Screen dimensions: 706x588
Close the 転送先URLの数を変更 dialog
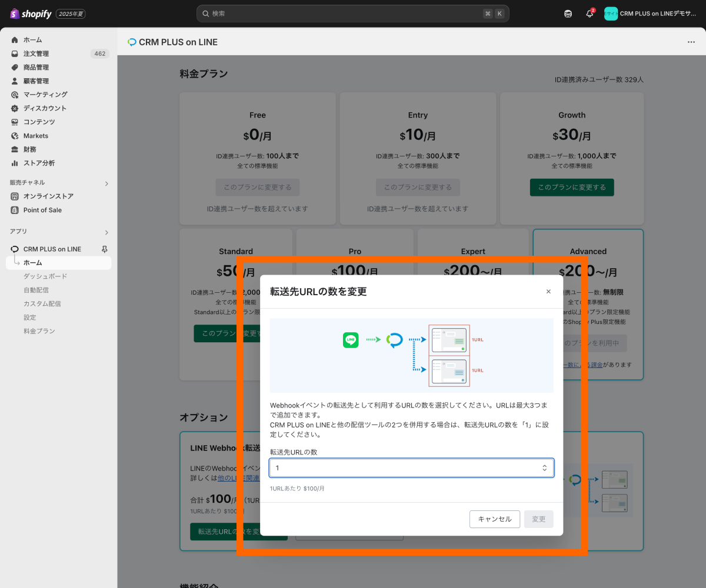click(x=548, y=292)
